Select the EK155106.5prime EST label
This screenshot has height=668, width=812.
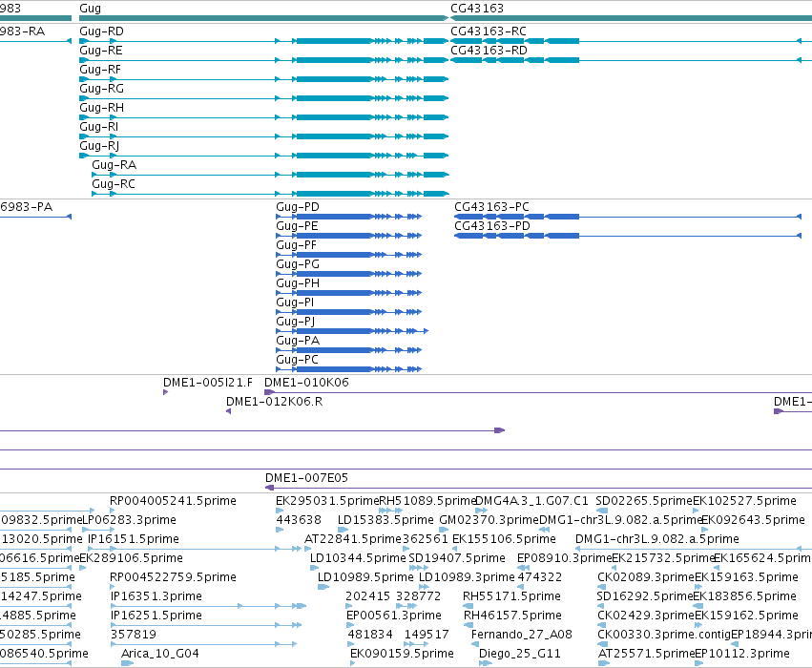tap(505, 539)
